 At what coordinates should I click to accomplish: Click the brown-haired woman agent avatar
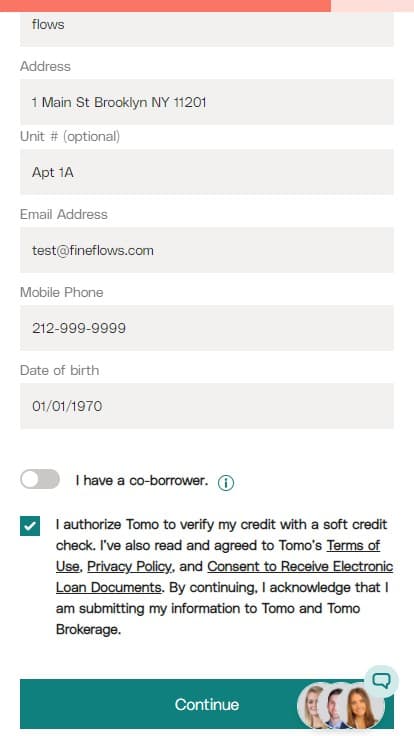[x=364, y=706]
